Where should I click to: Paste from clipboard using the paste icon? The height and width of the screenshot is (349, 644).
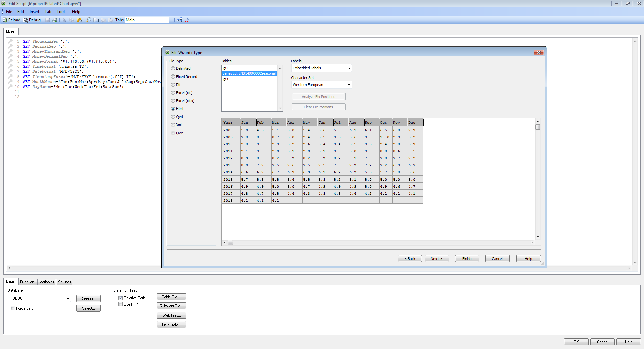pyautogui.click(x=79, y=20)
